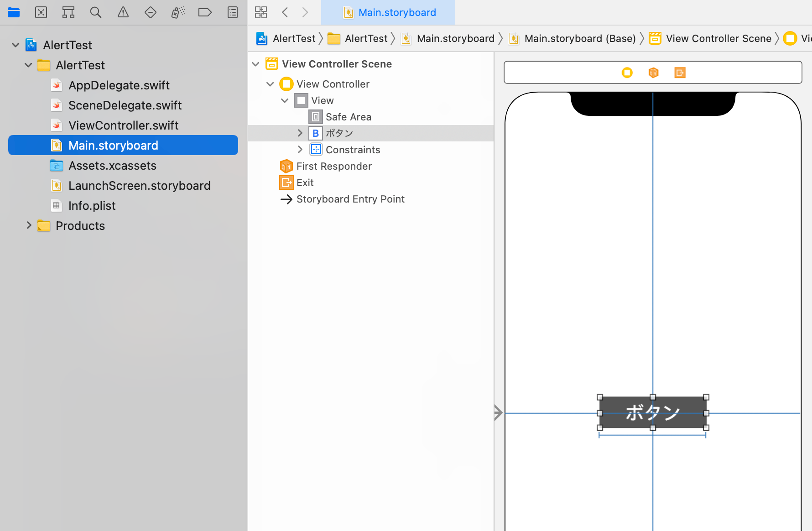Expand the Constraints group
Screen dimensions: 812x531
[300, 149]
